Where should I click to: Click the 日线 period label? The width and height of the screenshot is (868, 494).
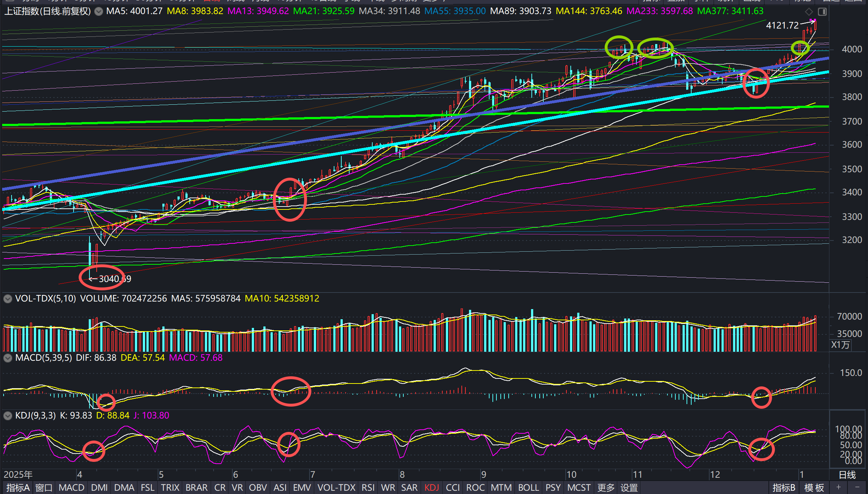(847, 475)
